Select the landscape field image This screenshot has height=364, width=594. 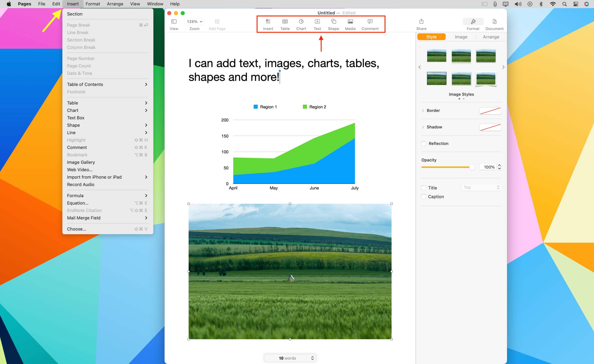290,271
